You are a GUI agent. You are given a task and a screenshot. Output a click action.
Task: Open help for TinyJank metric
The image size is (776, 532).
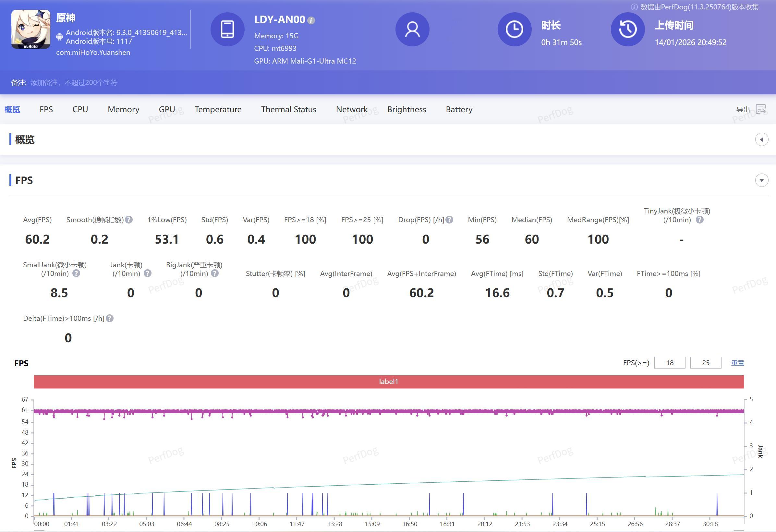699,220
